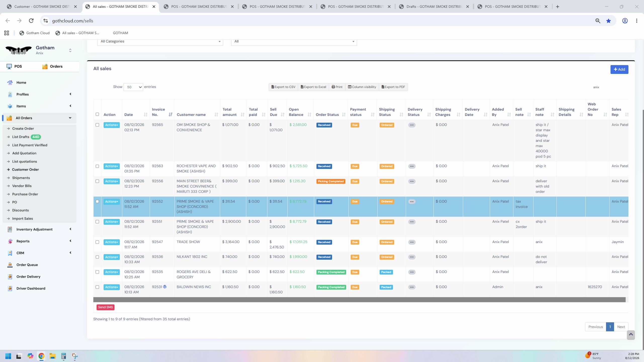Open the Order Queue sidebar icon
This screenshot has width=644, height=362.
pyautogui.click(x=10, y=265)
